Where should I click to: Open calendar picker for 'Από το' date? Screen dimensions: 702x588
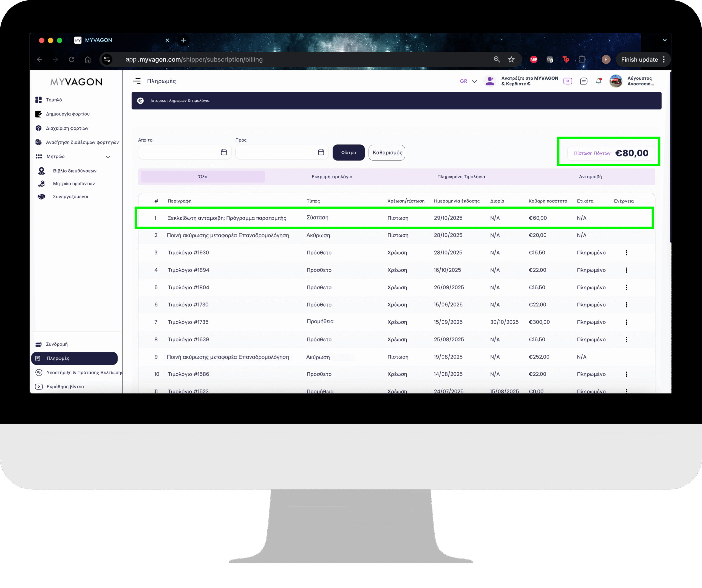click(x=224, y=152)
